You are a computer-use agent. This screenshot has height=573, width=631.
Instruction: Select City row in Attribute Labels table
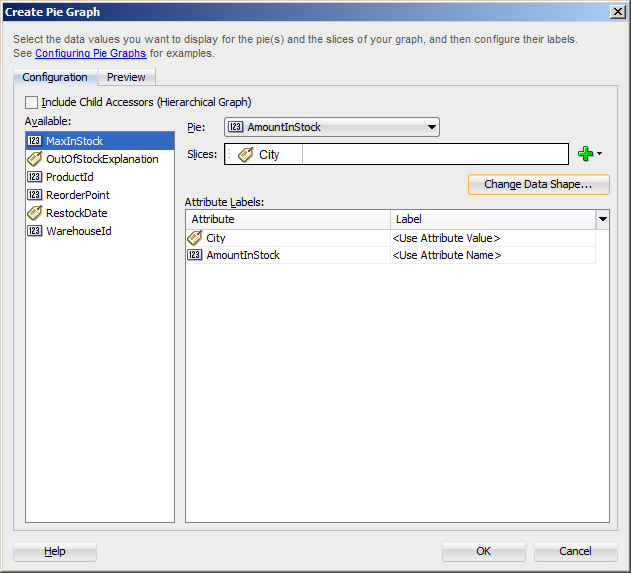(391, 238)
